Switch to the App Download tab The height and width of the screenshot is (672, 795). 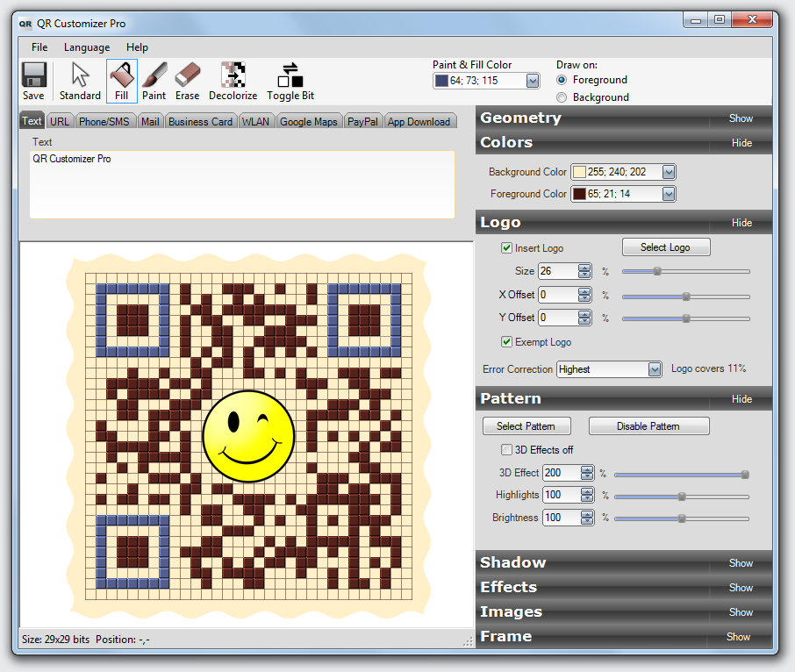419,122
